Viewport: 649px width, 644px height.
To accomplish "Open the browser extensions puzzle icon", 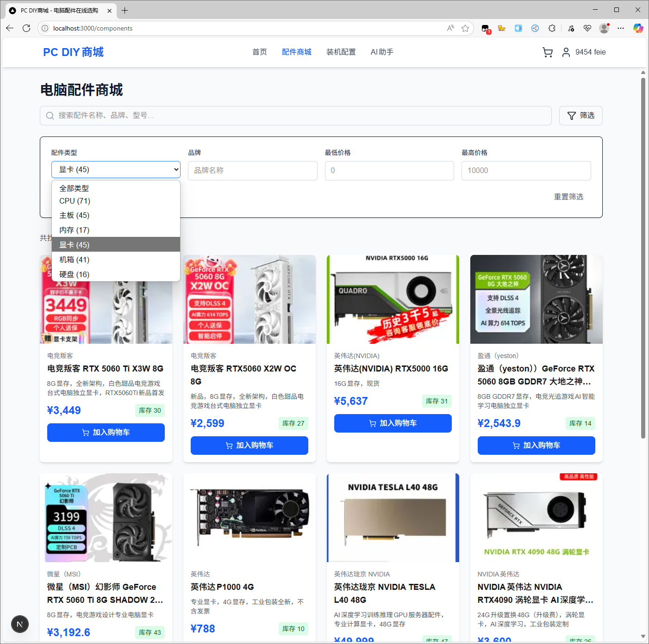I will [x=552, y=28].
